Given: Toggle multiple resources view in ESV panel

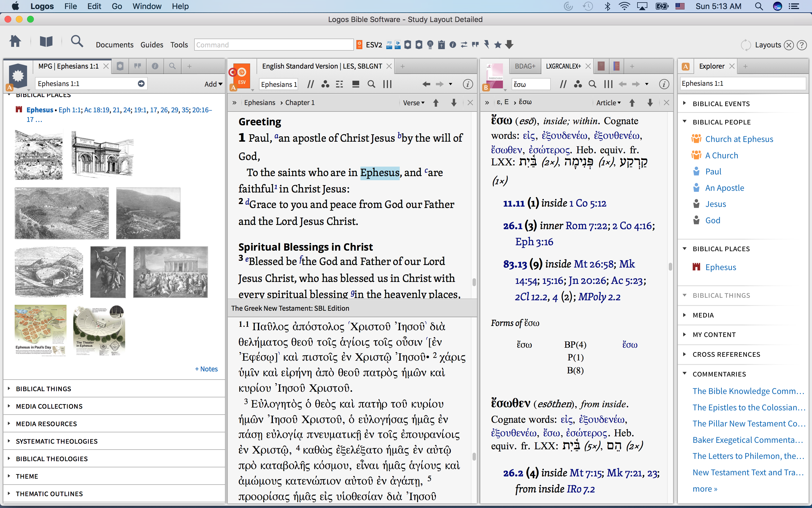Looking at the screenshot, I should tap(339, 84).
